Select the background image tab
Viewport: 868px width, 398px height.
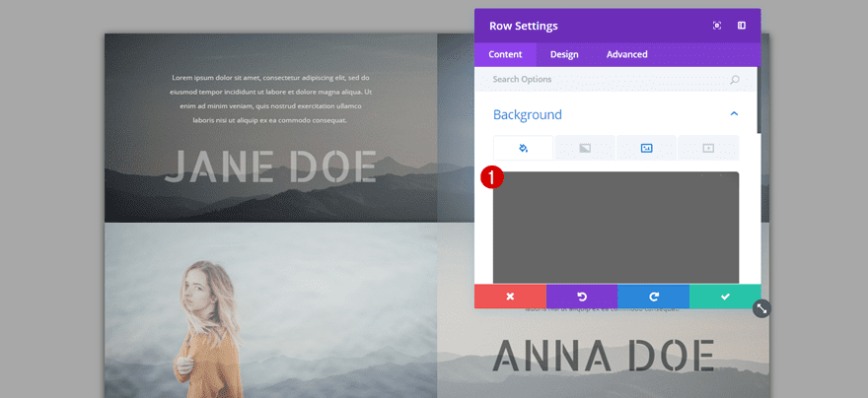coord(647,148)
